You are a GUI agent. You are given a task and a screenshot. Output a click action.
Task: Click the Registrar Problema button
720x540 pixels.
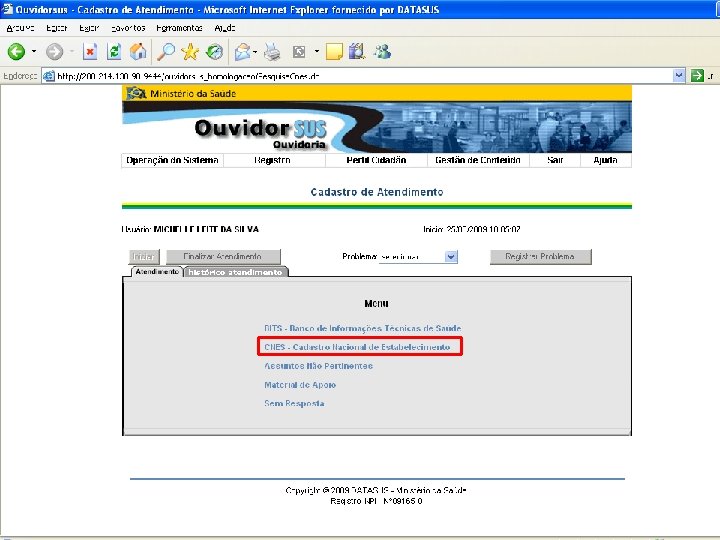point(540,257)
